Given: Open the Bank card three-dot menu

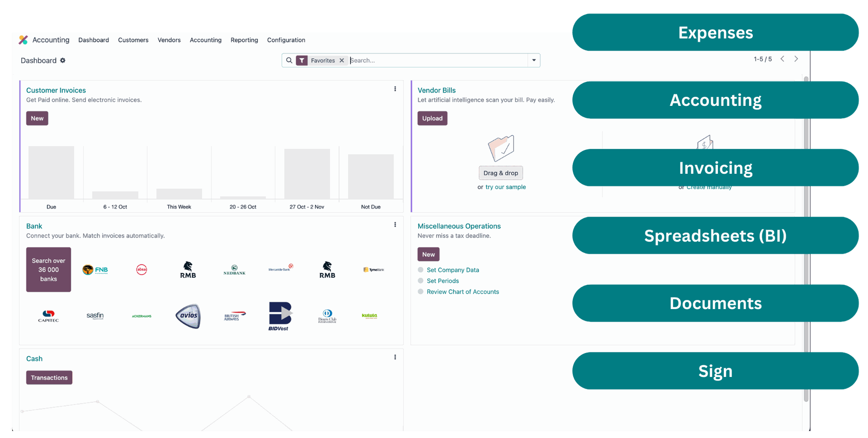Looking at the screenshot, I should (x=395, y=225).
